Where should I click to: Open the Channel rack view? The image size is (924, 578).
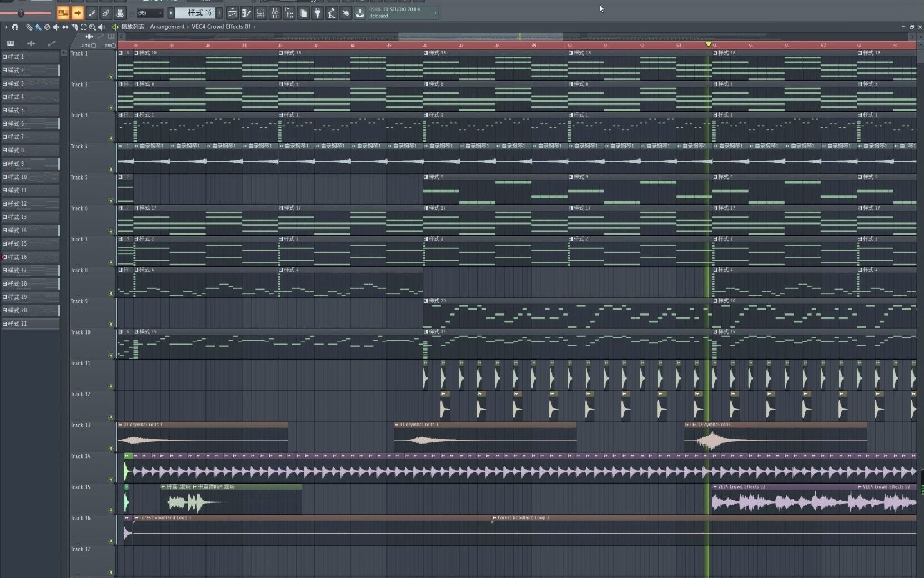260,13
